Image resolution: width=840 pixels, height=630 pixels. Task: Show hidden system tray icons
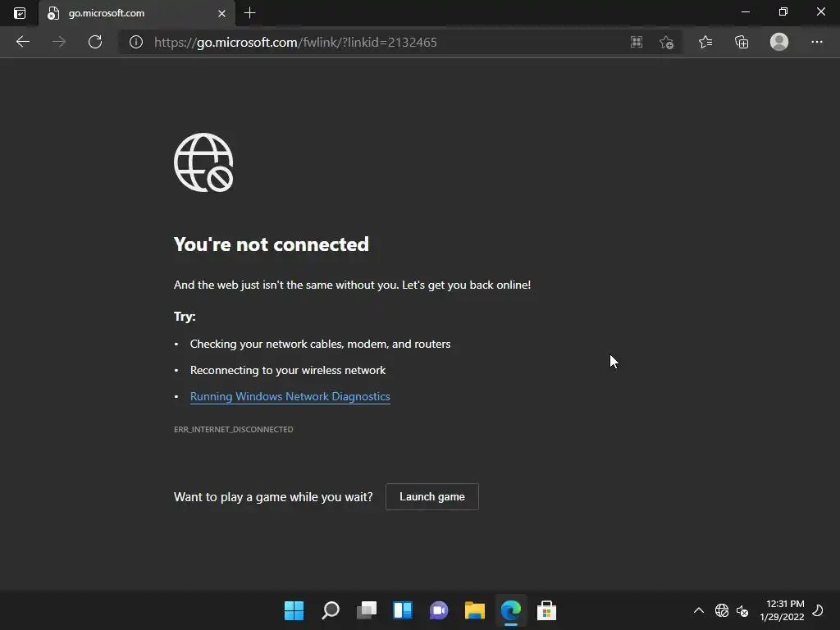699,610
